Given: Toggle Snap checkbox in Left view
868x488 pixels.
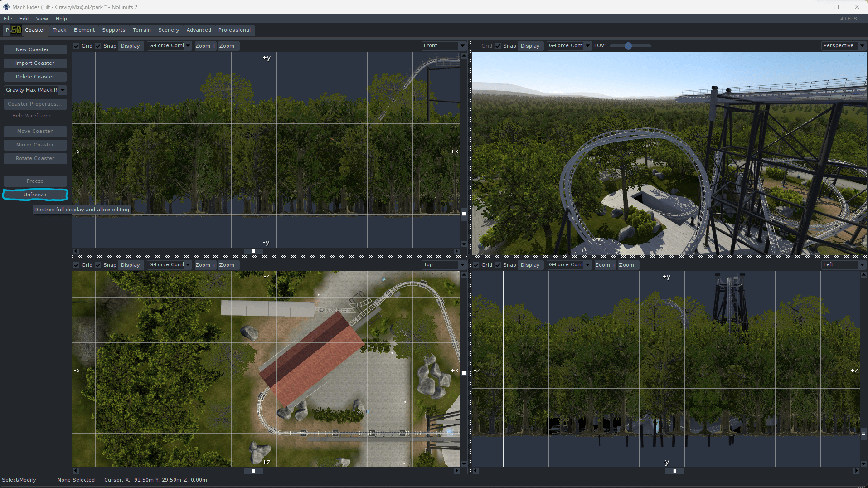Looking at the screenshot, I should coord(498,265).
